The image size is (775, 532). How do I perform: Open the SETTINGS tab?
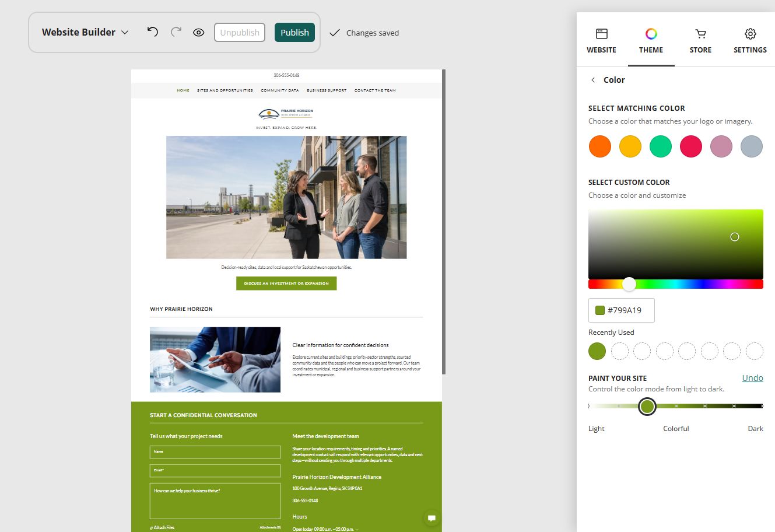pos(750,41)
